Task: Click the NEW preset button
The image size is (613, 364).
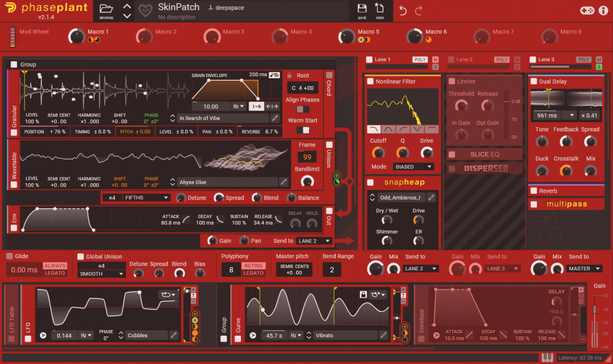Action: pyautogui.click(x=379, y=11)
